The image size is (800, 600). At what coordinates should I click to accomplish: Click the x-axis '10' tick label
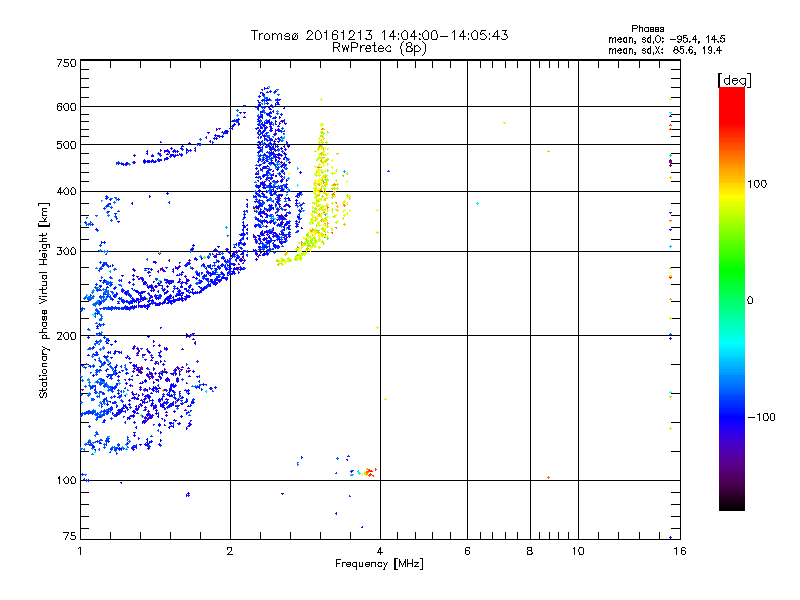pyautogui.click(x=578, y=551)
